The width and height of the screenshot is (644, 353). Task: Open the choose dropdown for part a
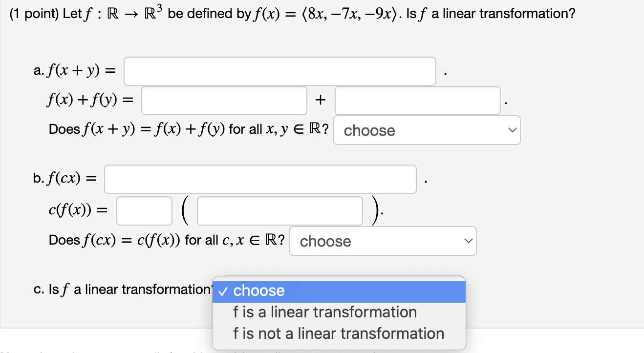[x=427, y=130]
